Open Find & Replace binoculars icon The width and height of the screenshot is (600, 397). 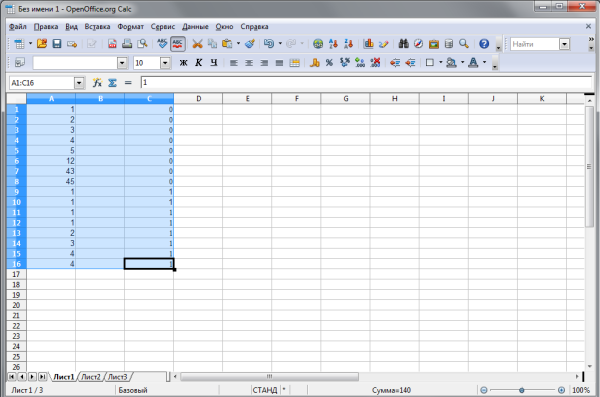coord(403,44)
